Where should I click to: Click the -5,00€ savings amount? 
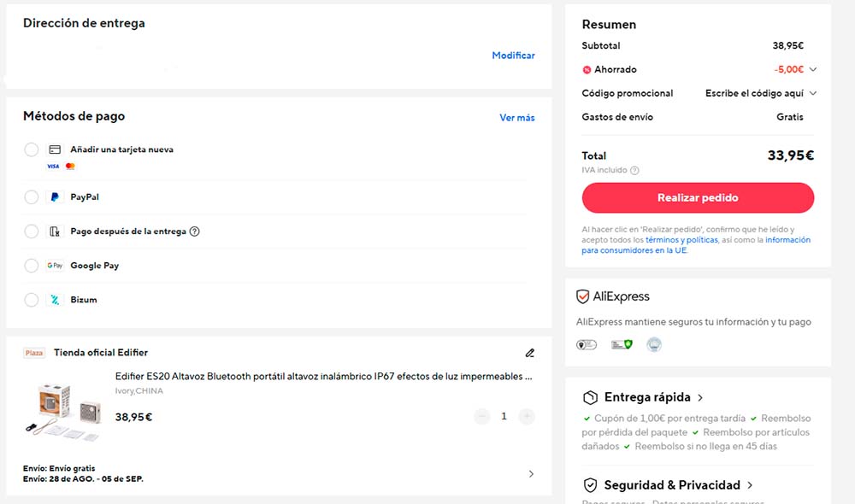(x=789, y=69)
